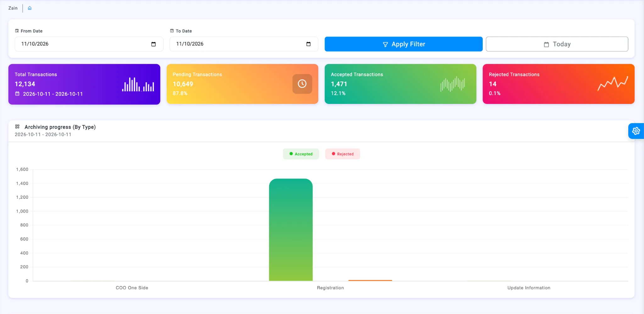
Task: Click the settings gear side button
Action: point(636,131)
